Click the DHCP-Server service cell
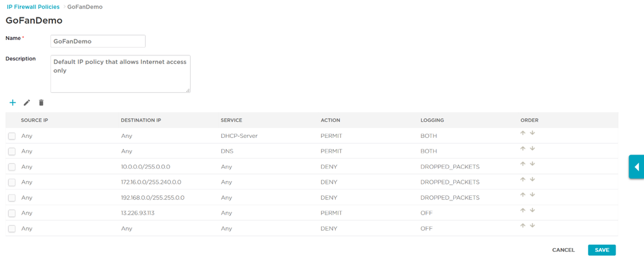This screenshot has width=644, height=270. click(x=239, y=136)
